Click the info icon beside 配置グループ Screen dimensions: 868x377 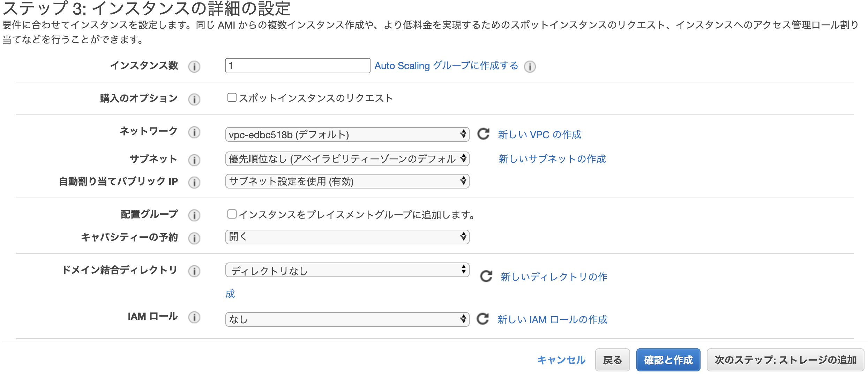coord(195,215)
